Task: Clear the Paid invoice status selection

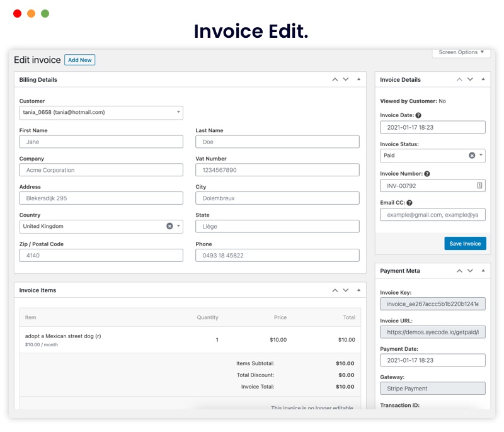Action: 472,156
